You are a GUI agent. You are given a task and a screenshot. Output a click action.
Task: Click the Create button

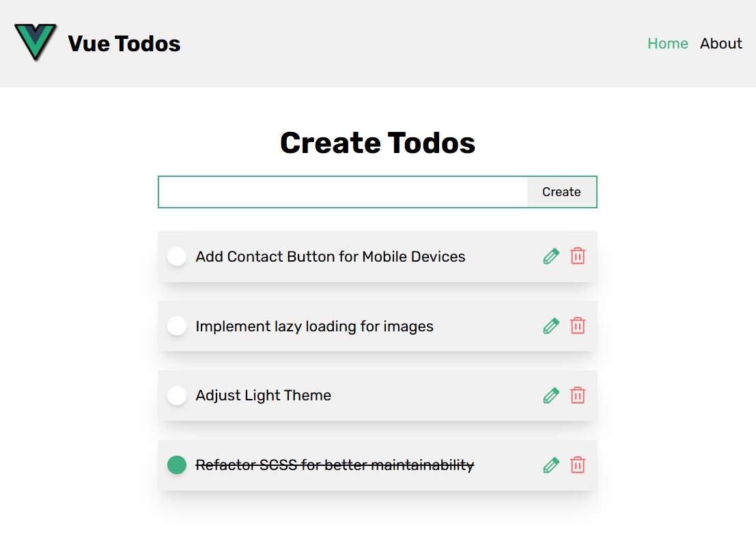pyautogui.click(x=561, y=192)
